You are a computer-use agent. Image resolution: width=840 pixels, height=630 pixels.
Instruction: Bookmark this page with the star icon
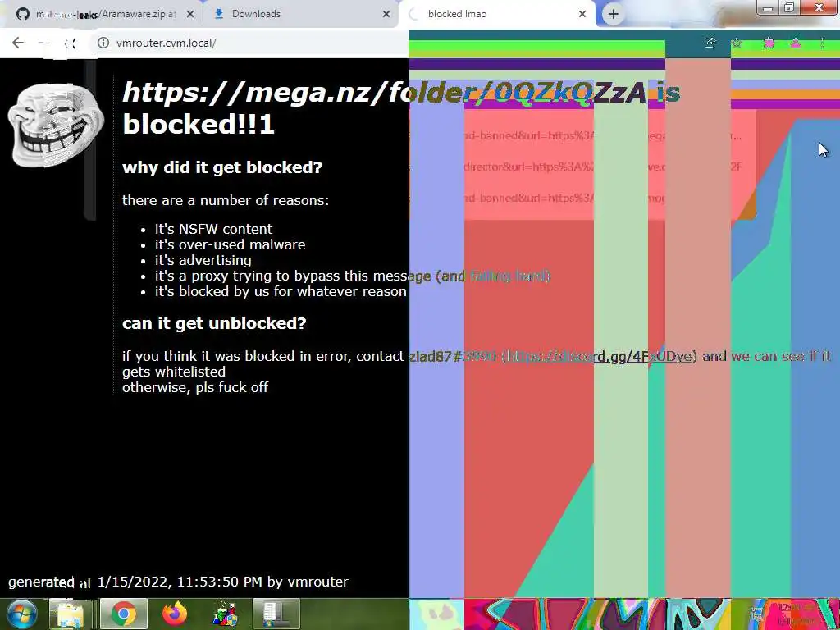pyautogui.click(x=737, y=43)
